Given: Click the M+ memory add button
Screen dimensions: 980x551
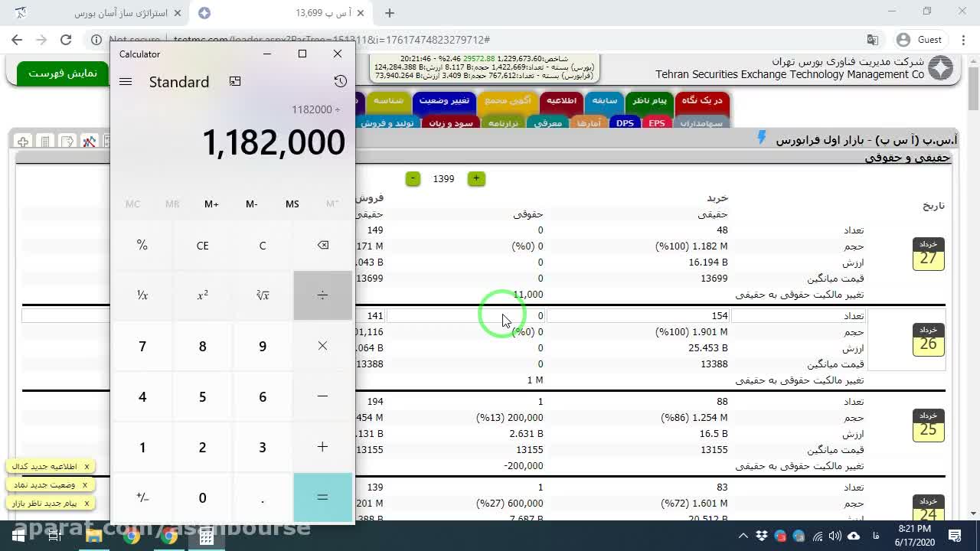Looking at the screenshot, I should (211, 204).
